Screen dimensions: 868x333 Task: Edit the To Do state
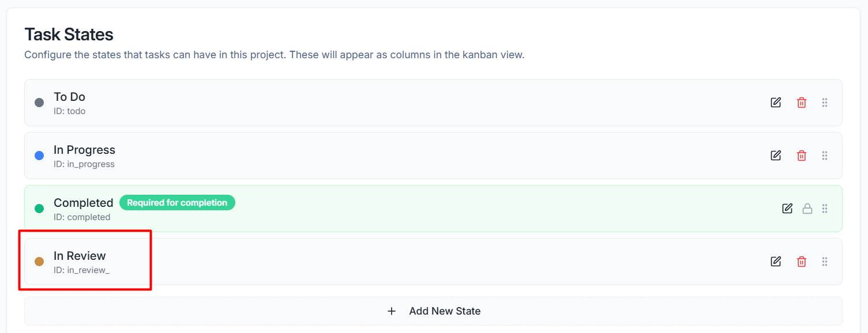click(776, 103)
